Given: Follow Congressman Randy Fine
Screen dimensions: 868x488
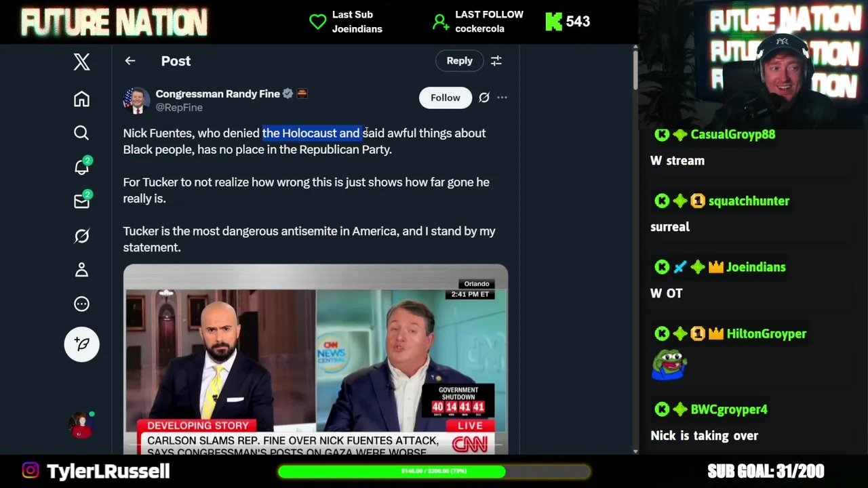Looking at the screenshot, I should point(445,98).
